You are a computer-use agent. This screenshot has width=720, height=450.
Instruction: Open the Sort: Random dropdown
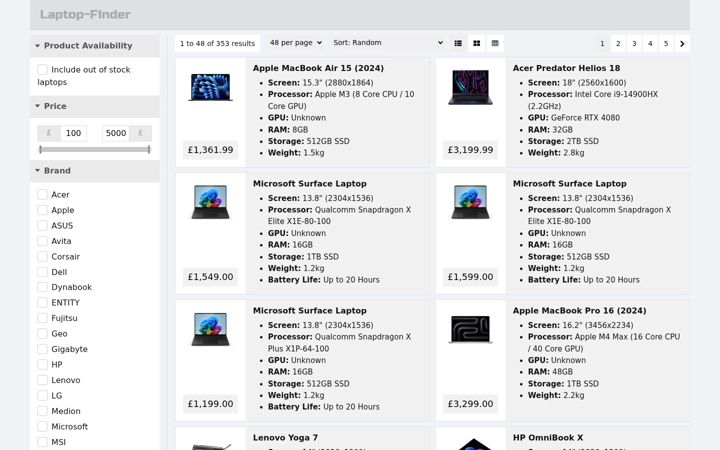(388, 43)
